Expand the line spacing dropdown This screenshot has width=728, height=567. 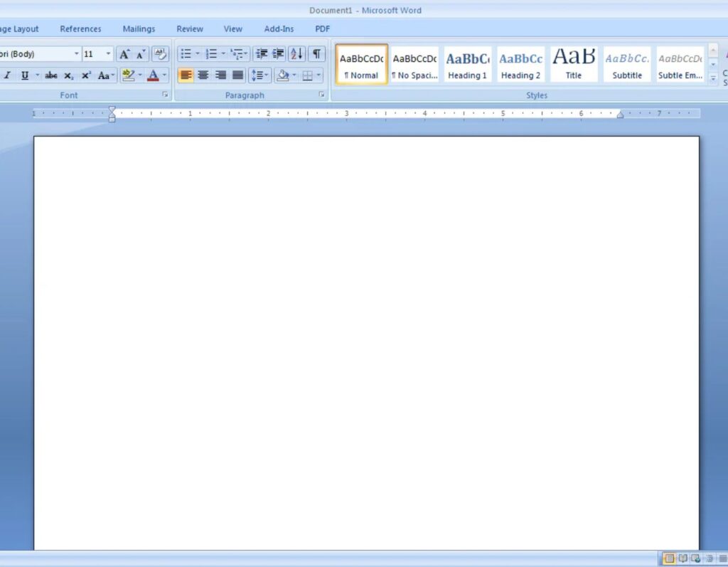[x=267, y=75]
